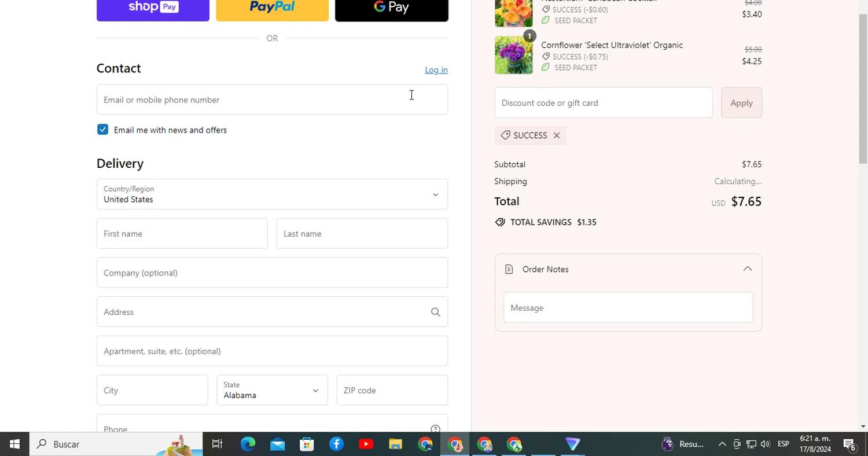
Task: Uncheck Email me with news and offers
Action: click(x=102, y=130)
